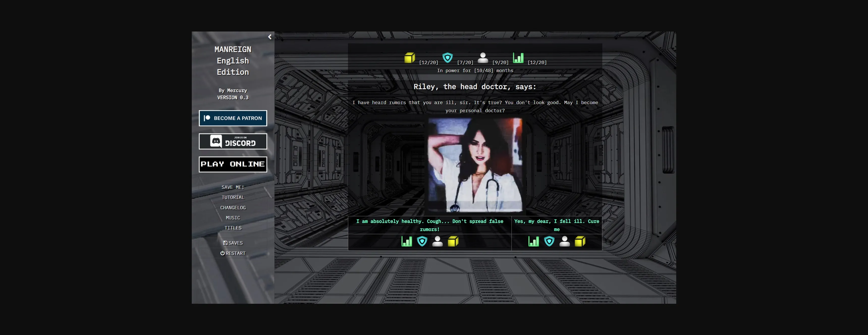Image resolution: width=868 pixels, height=335 pixels.
Task: Click the white person population icon at top
Action: click(482, 58)
